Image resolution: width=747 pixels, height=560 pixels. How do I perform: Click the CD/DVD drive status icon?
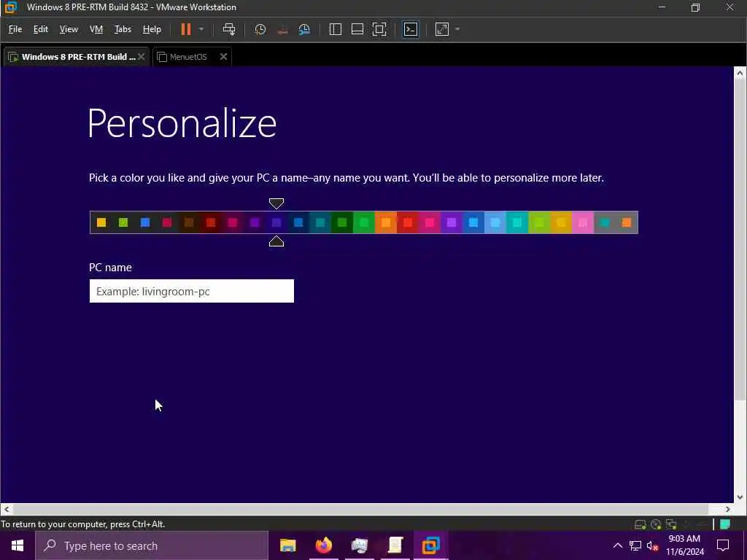pyautogui.click(x=656, y=524)
